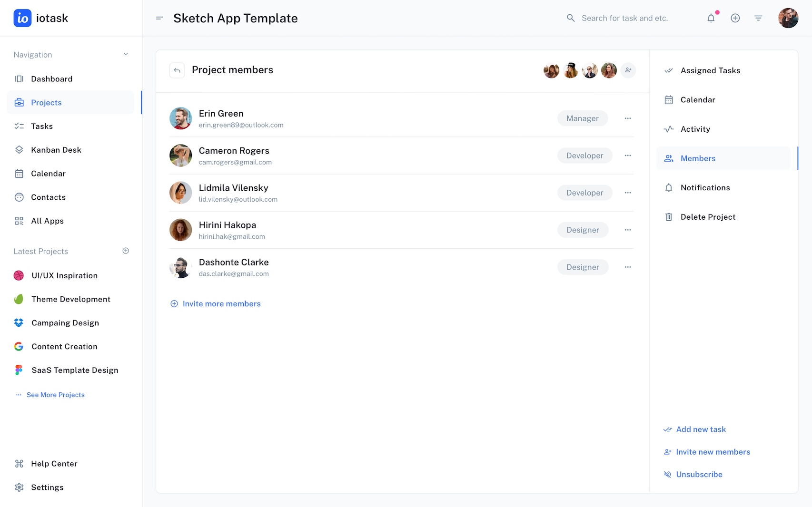Click the back arrow beside Project members
The image size is (812, 507).
pos(177,70)
